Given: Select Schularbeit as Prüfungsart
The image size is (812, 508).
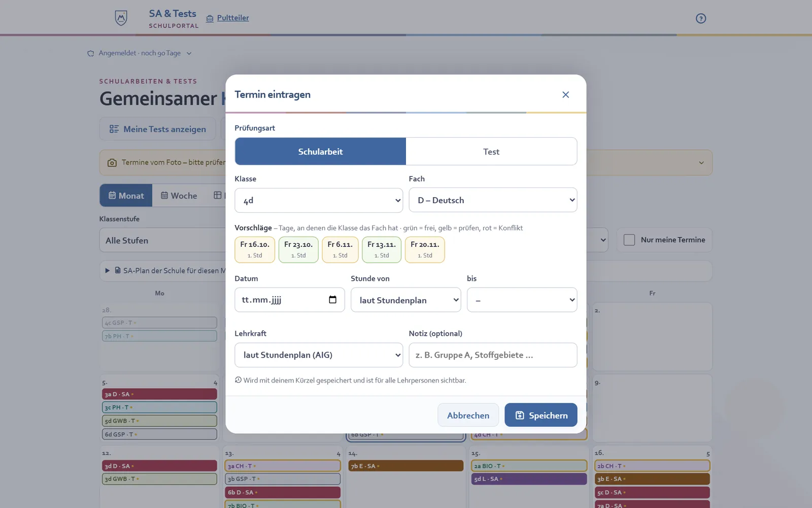Looking at the screenshot, I should pos(320,151).
